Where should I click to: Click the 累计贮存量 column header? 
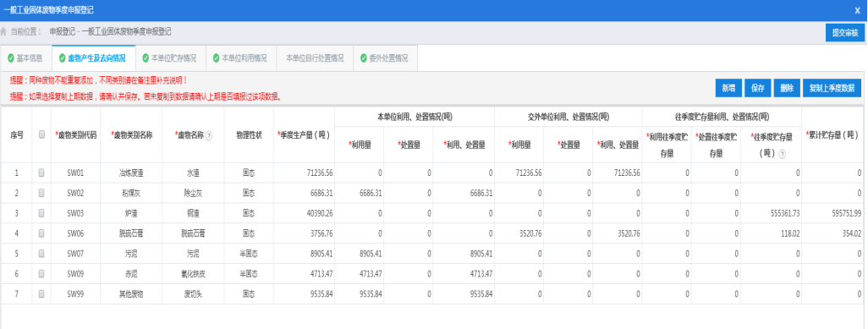(832, 134)
